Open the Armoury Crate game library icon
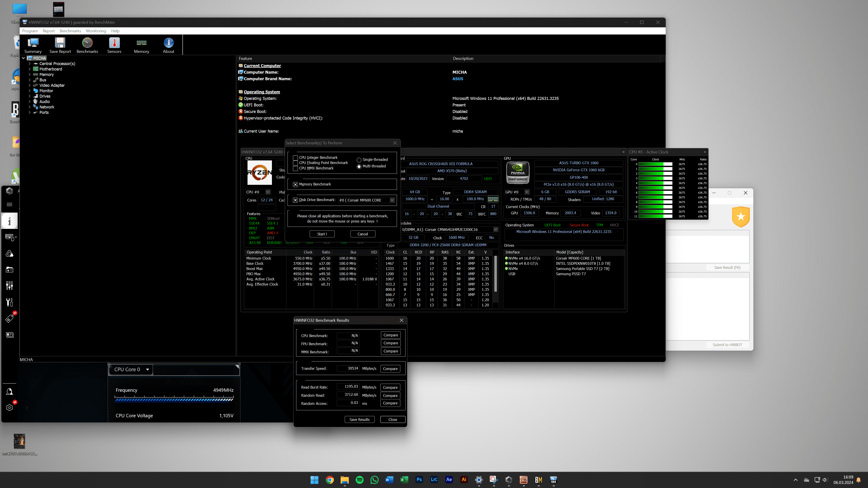 click(x=9, y=270)
